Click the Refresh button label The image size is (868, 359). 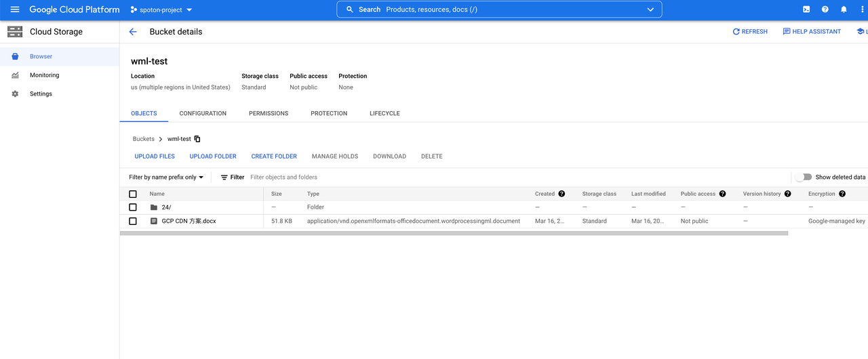tap(755, 32)
